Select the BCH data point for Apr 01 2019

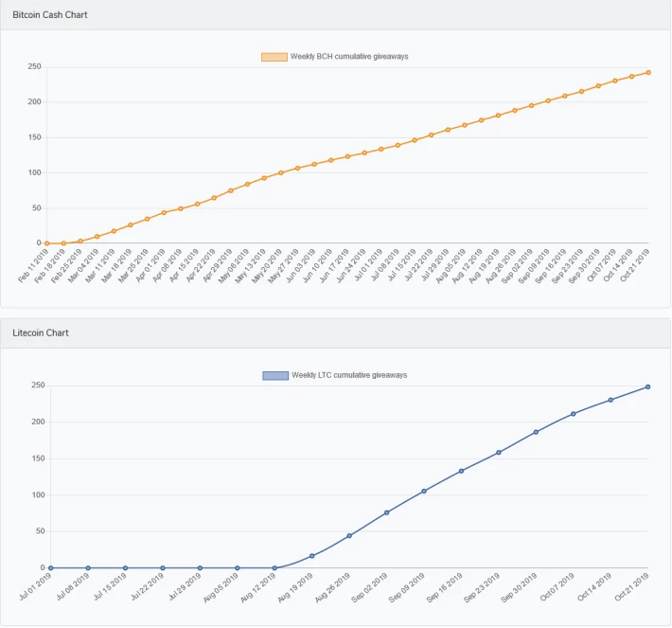164,212
